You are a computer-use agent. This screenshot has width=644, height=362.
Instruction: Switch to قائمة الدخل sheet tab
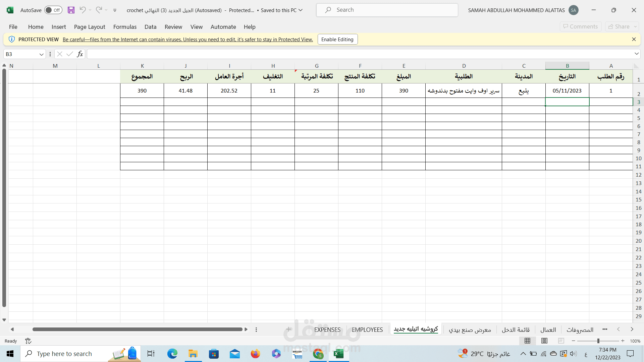(516, 330)
